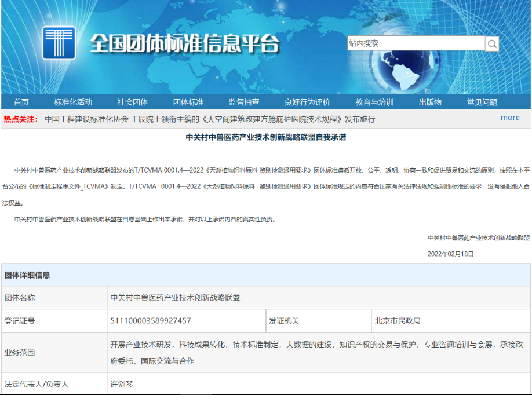532x395 pixels.
Task: Open the 出版物 menu item
Action: click(430, 102)
